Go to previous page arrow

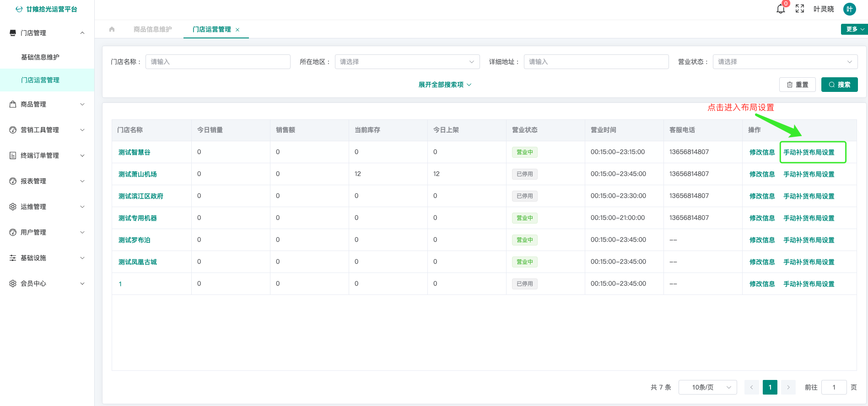pyautogui.click(x=752, y=387)
